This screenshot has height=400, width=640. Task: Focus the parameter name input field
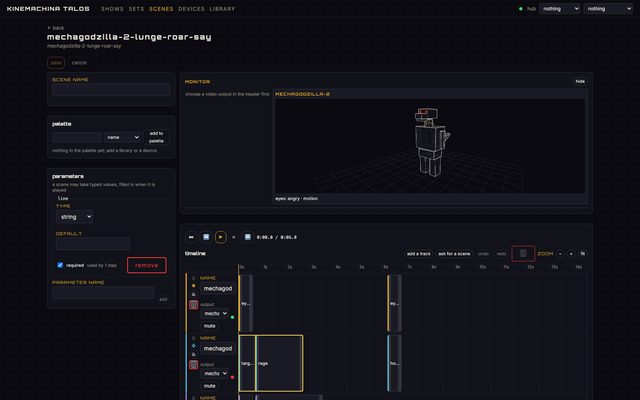tap(103, 292)
